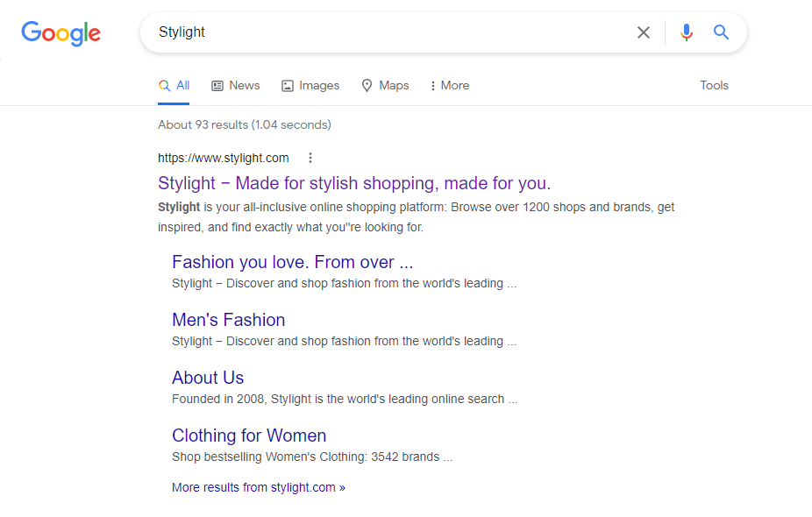Start voice search with the microphone icon
This screenshot has height=517, width=812.
[x=686, y=32]
